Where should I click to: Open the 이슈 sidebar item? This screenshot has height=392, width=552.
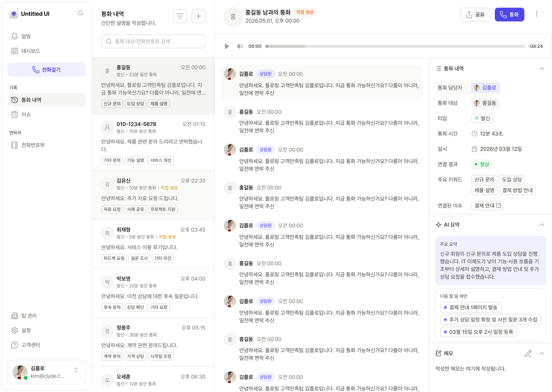pos(47,114)
